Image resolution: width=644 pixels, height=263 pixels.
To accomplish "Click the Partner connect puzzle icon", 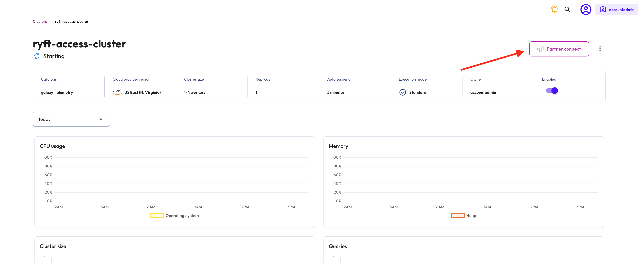I will point(540,49).
